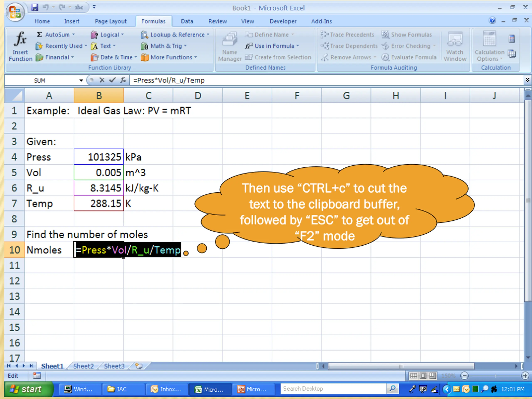The image size is (532, 399).
Task: Switch to Page Layout view in the status bar
Action: [x=423, y=376]
